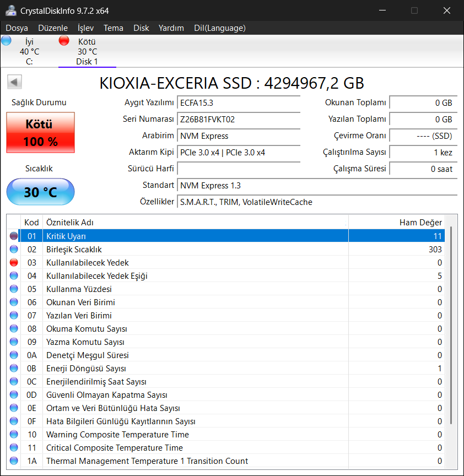Select the C: drive tab marked İyi
This screenshot has width=464, height=476.
coord(29,52)
